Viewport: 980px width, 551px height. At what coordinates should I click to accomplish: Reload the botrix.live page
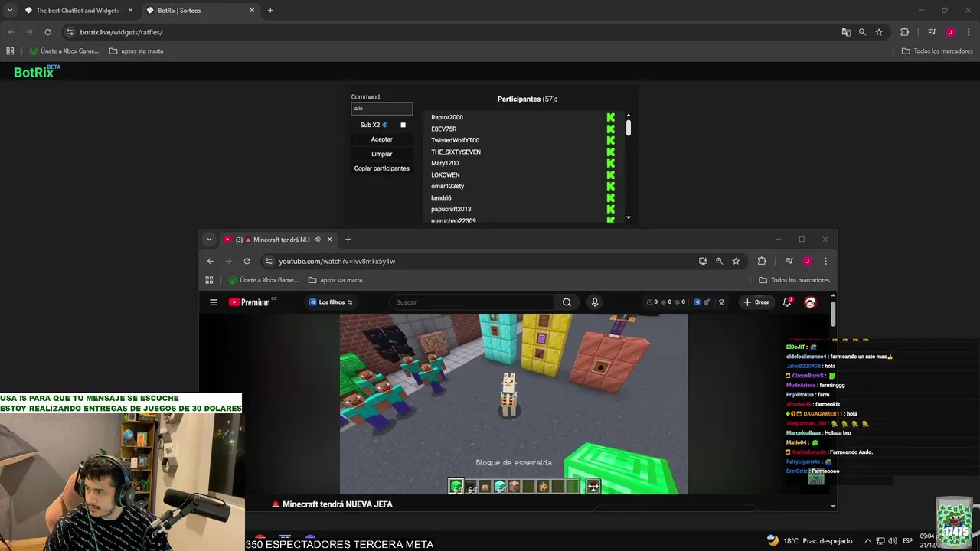click(x=47, y=32)
